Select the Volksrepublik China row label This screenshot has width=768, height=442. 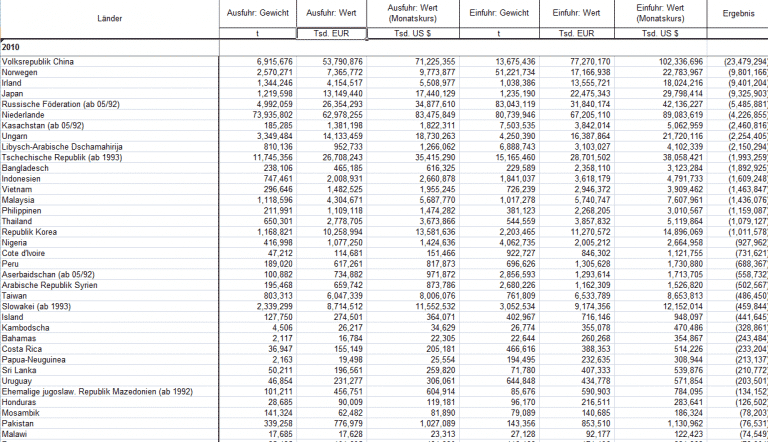tap(38, 62)
